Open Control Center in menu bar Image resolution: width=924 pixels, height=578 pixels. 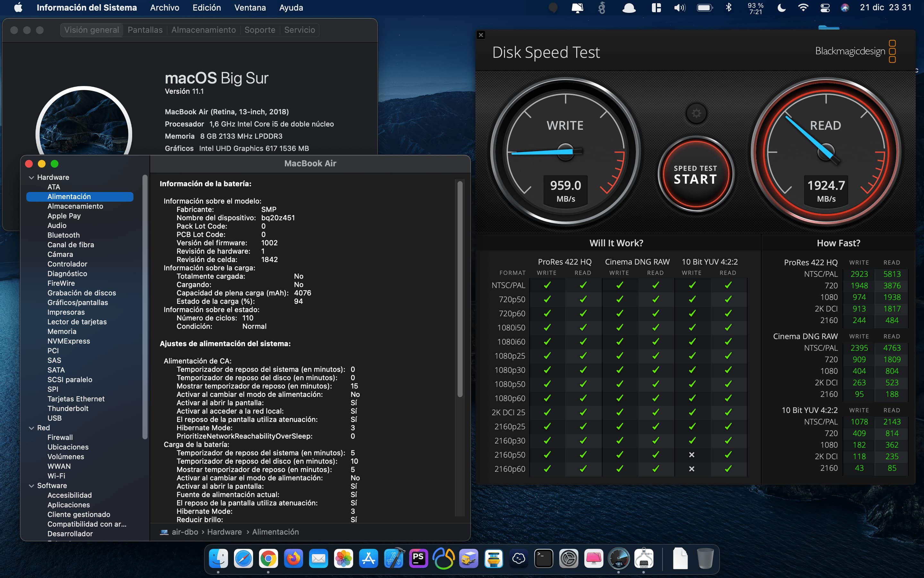(825, 8)
